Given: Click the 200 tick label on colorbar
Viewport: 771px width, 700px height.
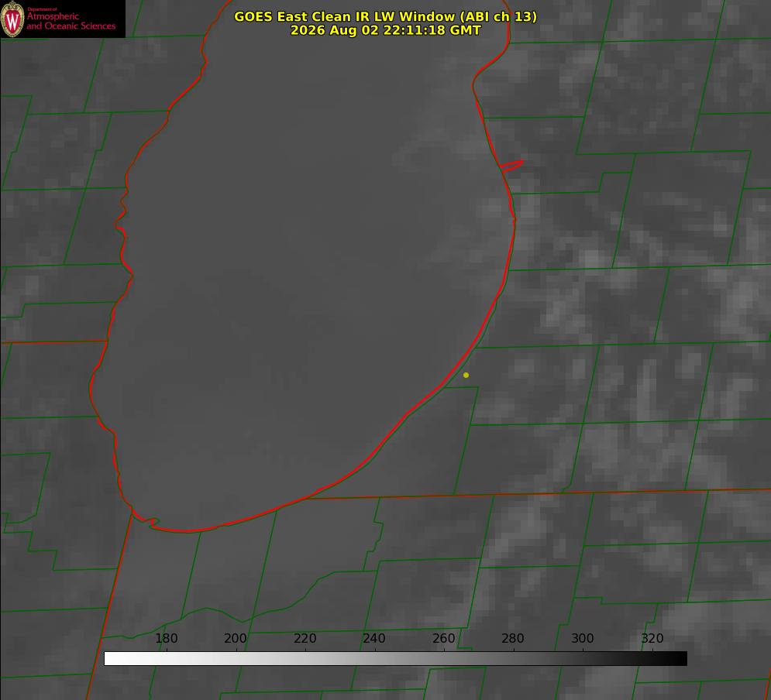Looking at the screenshot, I should (236, 638).
